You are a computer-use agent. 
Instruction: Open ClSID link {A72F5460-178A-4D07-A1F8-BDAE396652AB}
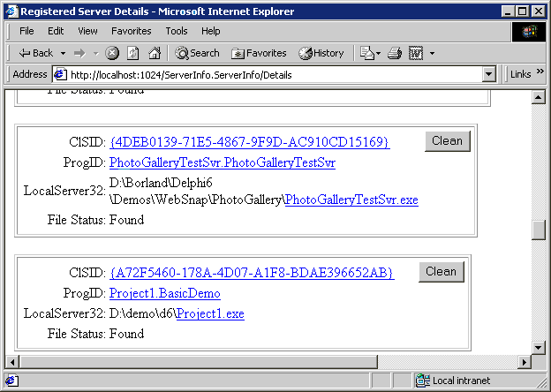pyautogui.click(x=252, y=273)
